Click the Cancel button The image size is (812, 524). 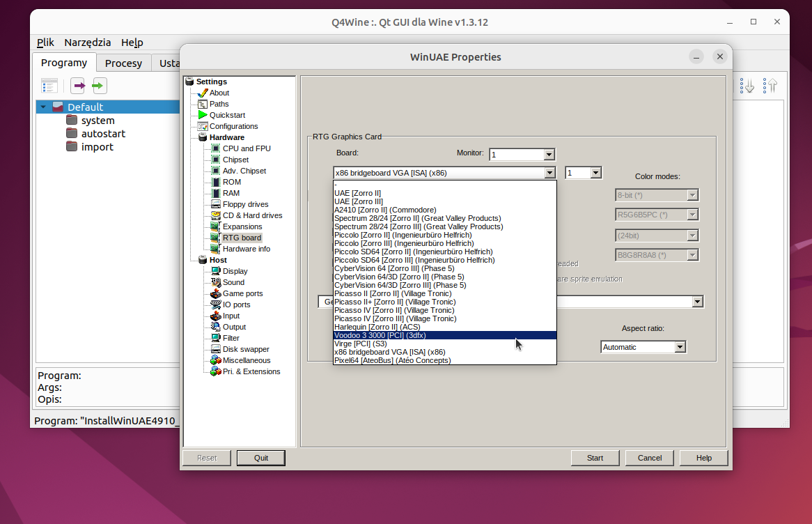[650, 458]
